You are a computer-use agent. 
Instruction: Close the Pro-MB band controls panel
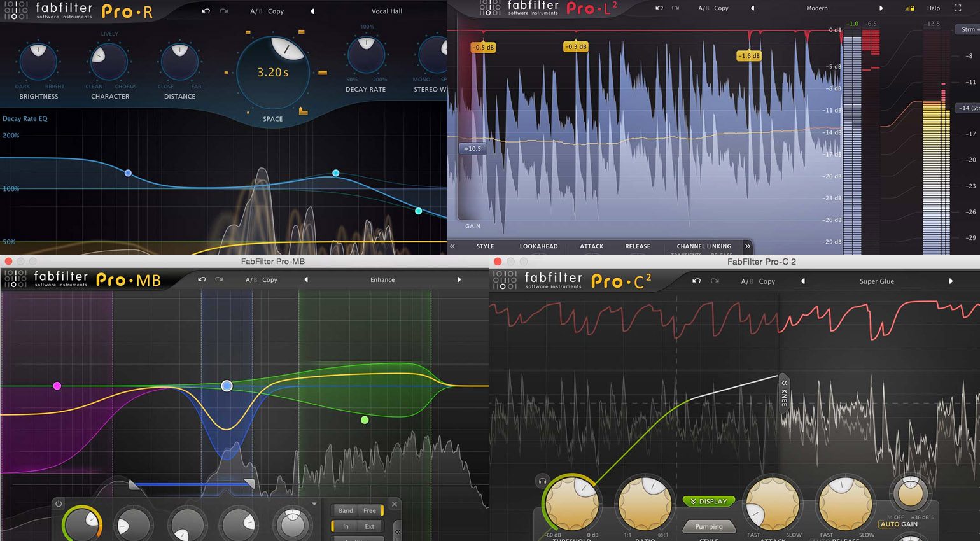[x=395, y=504]
